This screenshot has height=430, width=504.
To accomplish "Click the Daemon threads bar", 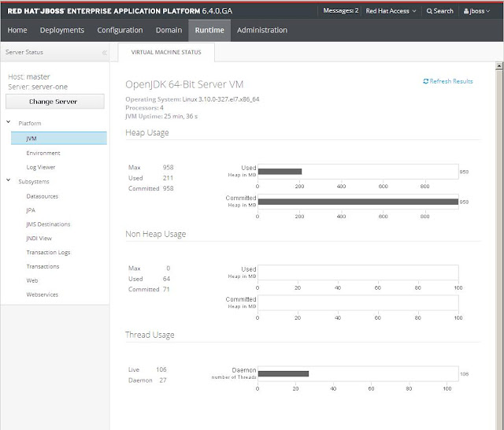I will coord(283,374).
